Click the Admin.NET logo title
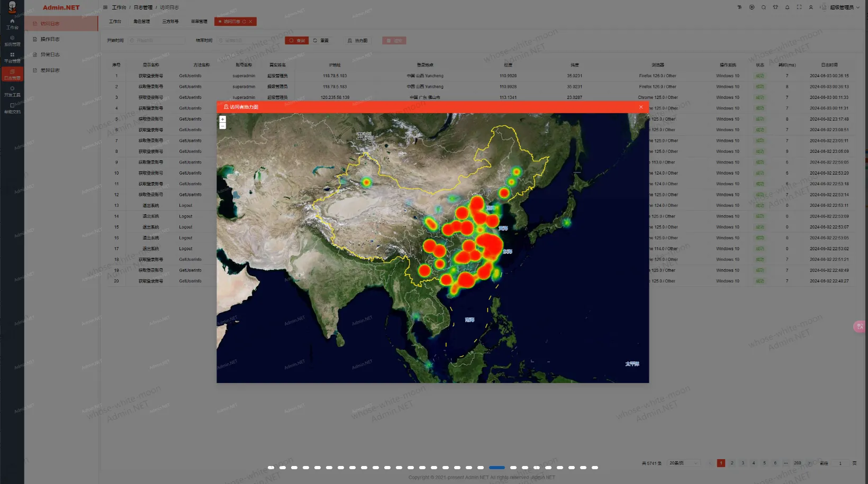Viewport: 868px width, 484px height. click(x=61, y=7)
